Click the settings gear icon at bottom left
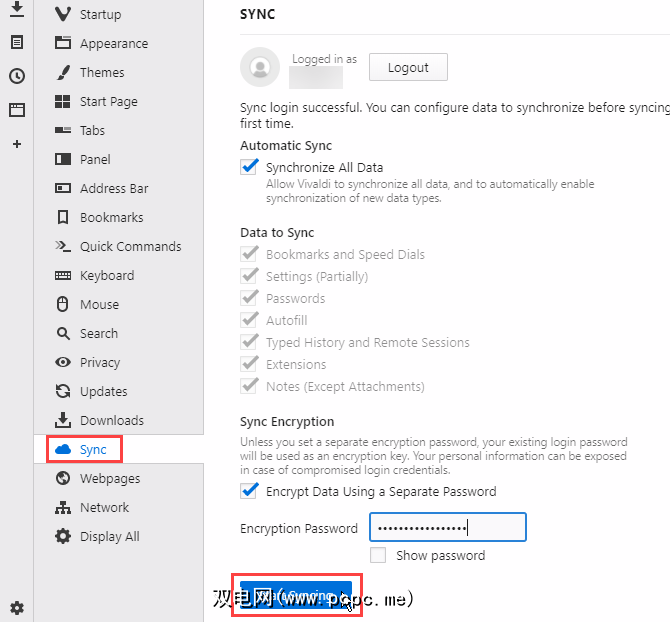The height and width of the screenshot is (622, 670). pyautogui.click(x=17, y=607)
